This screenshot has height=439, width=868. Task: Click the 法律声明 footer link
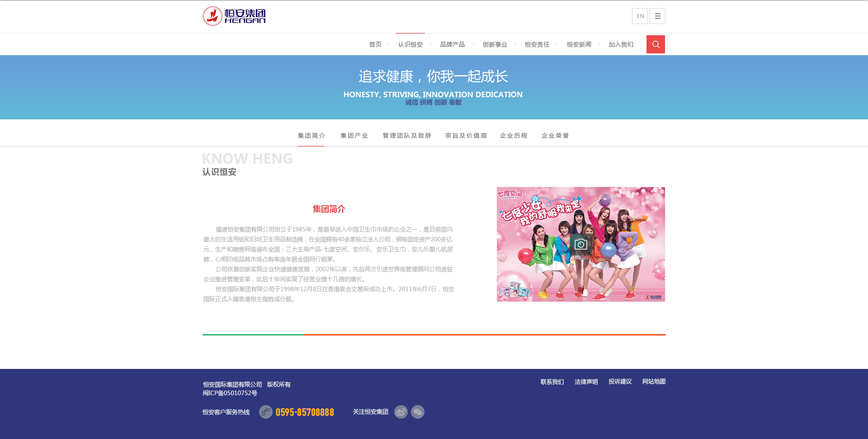(x=586, y=382)
